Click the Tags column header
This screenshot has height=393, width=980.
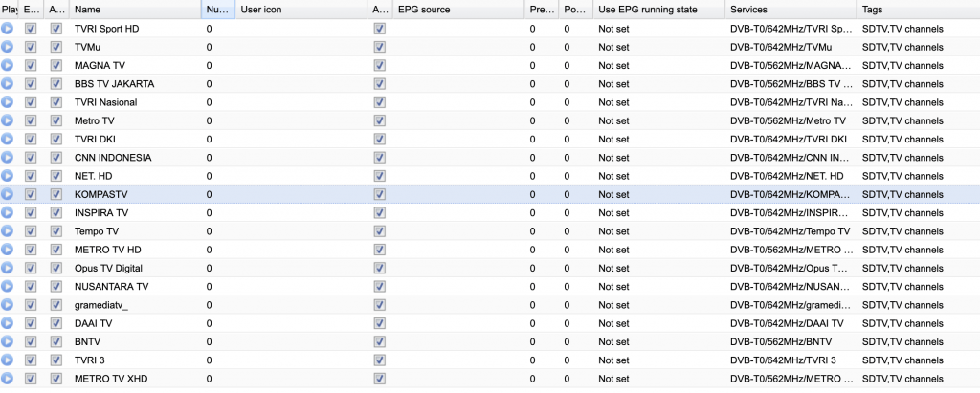pyautogui.click(x=916, y=10)
